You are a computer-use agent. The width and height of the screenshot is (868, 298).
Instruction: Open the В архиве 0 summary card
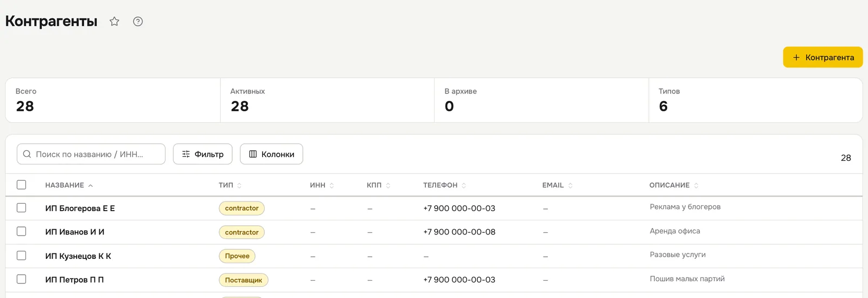coord(541,100)
